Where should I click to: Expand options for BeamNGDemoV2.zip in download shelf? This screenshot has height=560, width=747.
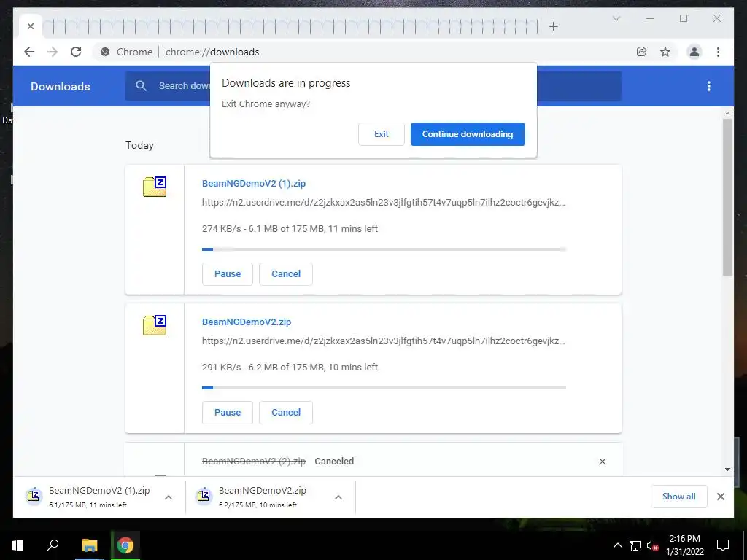click(338, 497)
